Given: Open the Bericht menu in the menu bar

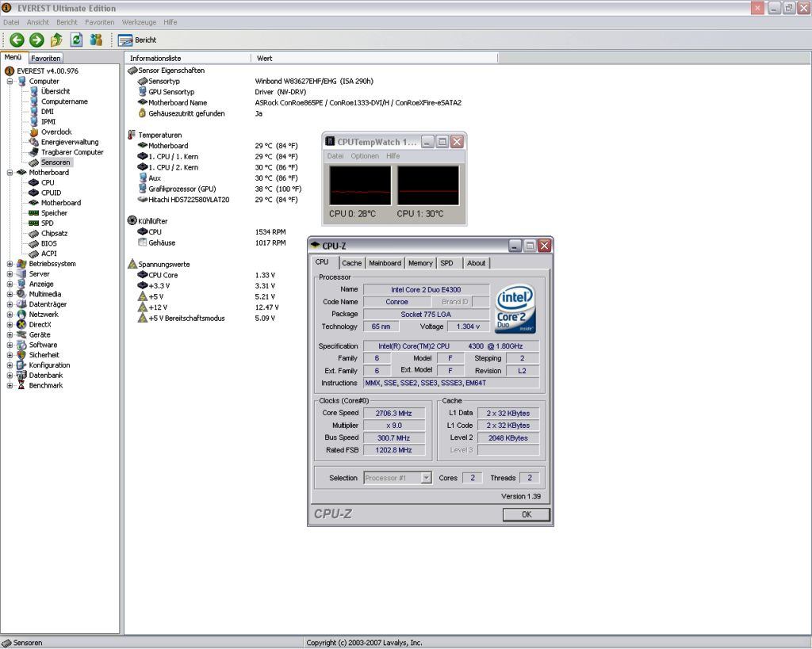Looking at the screenshot, I should click(67, 22).
